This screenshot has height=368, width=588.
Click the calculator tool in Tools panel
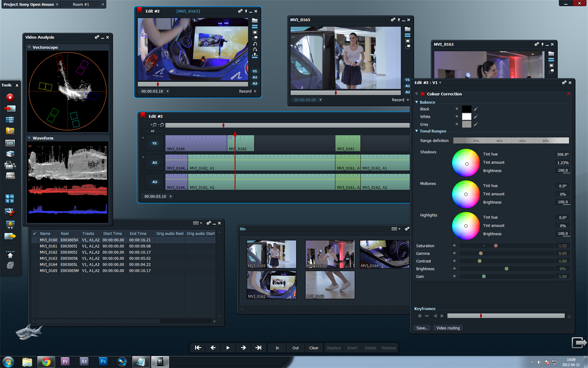pos(10,199)
